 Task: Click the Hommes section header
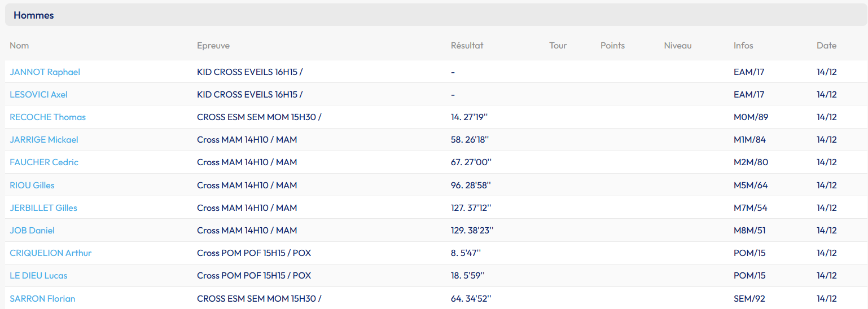(34, 15)
